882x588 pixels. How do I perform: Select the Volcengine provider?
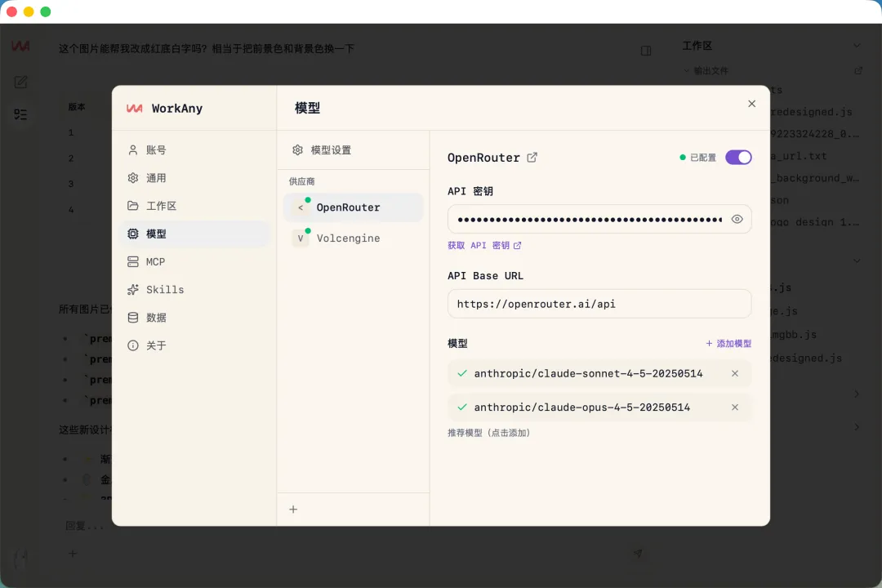tap(348, 238)
